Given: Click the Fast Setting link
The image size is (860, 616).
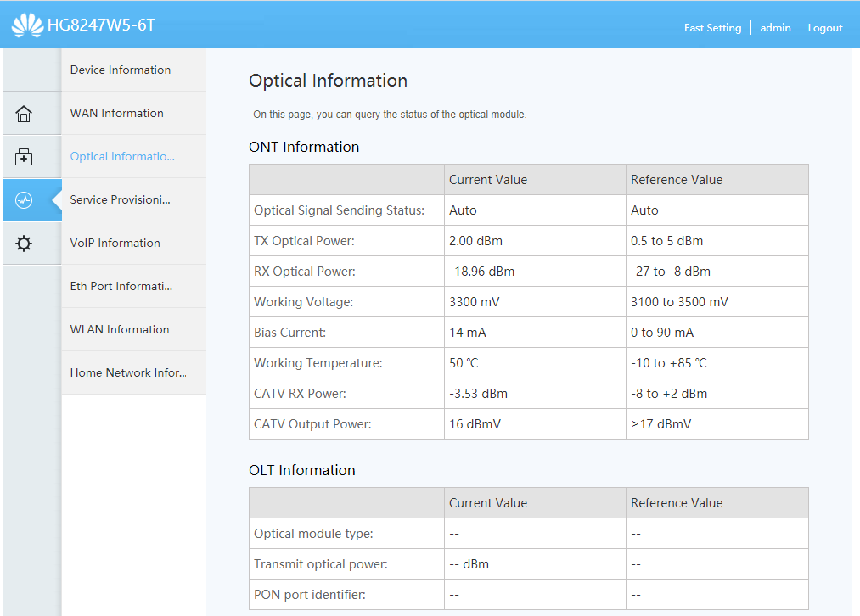Looking at the screenshot, I should click(712, 27).
